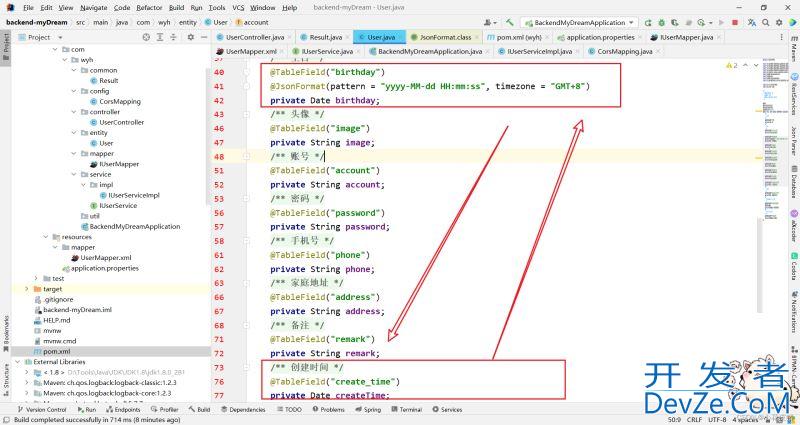Stop the running application with red square
Viewport: 800px width, 425px height.
coord(735,22)
